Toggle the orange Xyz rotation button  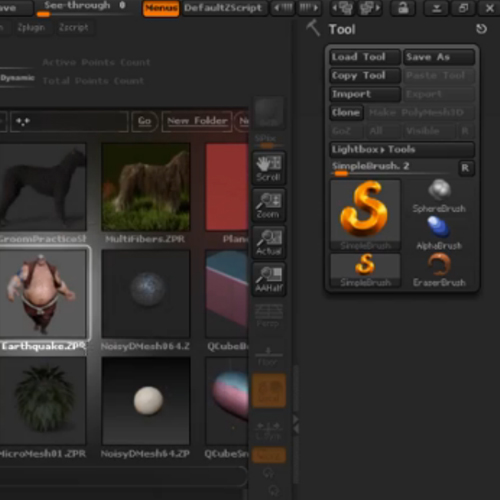[x=269, y=455]
